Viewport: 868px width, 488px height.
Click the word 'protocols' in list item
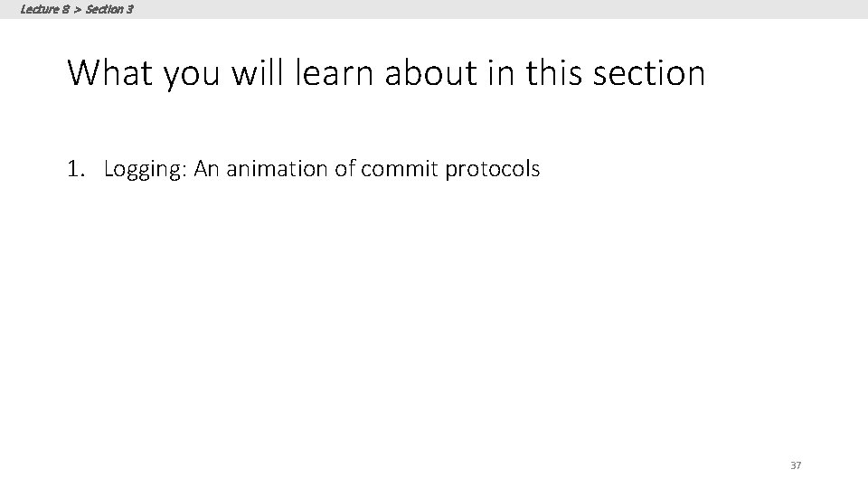[494, 169]
